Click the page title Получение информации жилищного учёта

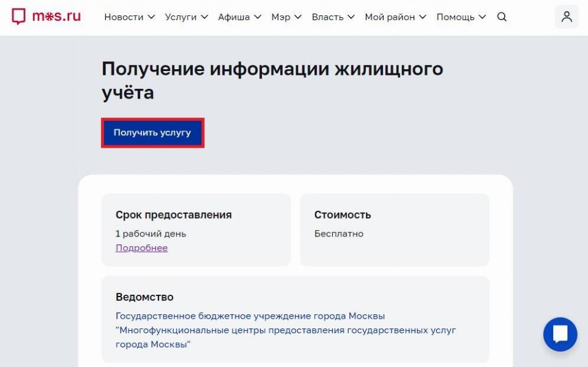point(272,80)
